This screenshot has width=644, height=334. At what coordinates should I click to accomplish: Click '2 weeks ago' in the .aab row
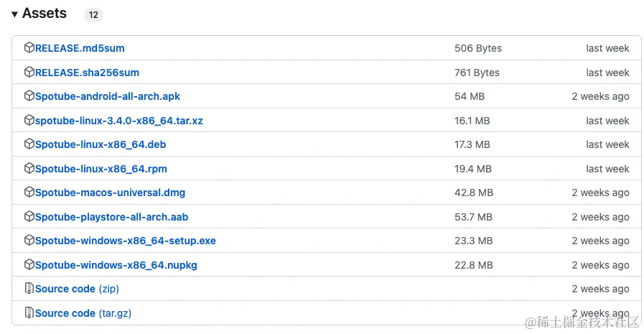pos(600,216)
